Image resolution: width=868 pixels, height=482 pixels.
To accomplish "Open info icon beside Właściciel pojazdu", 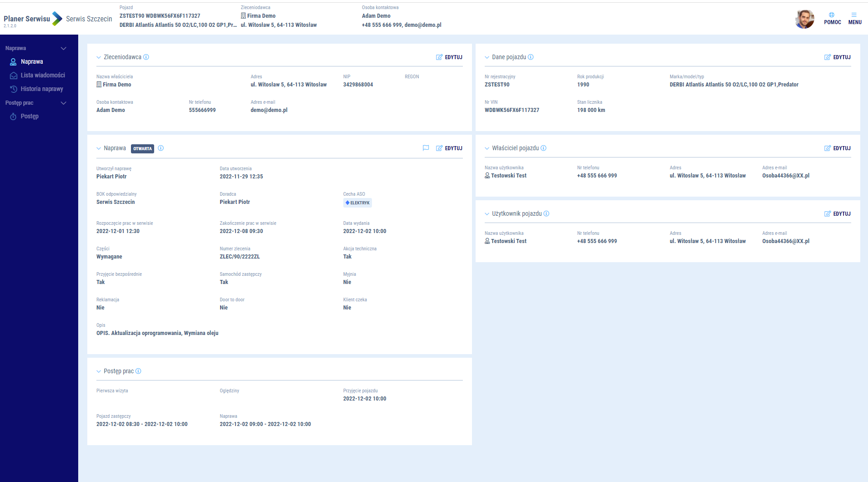I will coord(543,148).
